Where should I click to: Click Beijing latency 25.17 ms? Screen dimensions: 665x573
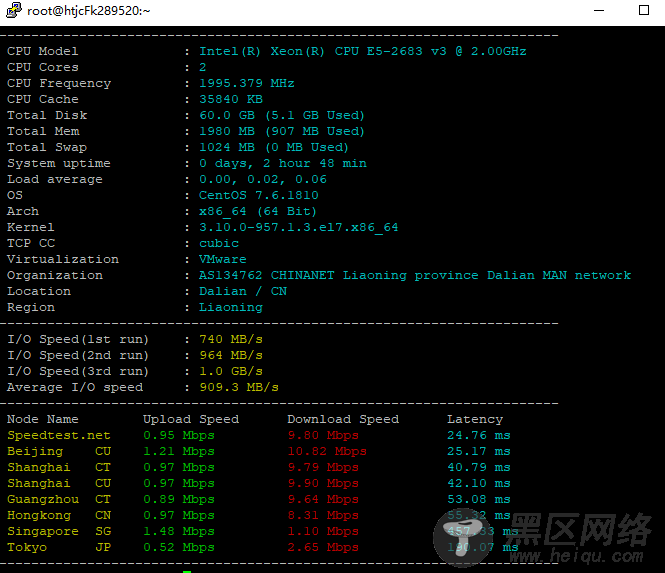[x=479, y=451]
